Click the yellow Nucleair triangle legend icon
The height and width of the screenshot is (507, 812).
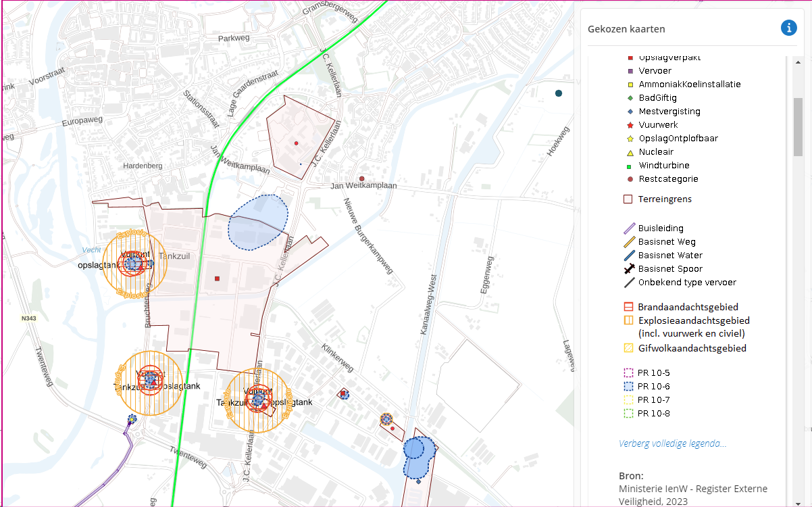[x=630, y=153]
